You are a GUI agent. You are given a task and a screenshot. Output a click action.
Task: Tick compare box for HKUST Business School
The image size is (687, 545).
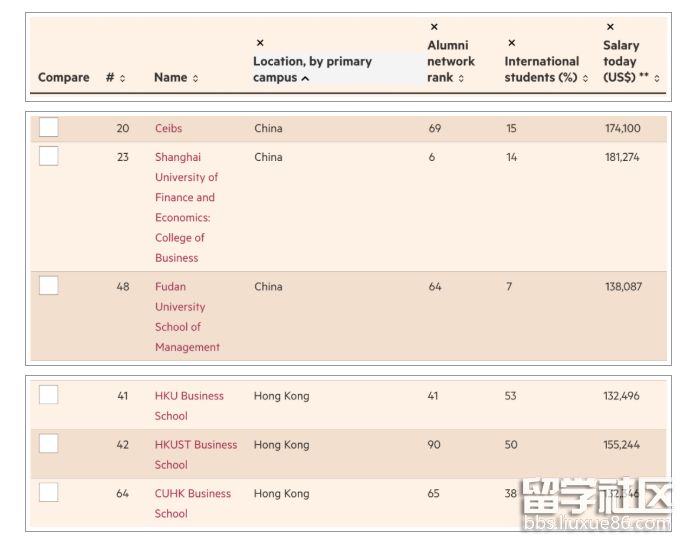click(x=49, y=444)
